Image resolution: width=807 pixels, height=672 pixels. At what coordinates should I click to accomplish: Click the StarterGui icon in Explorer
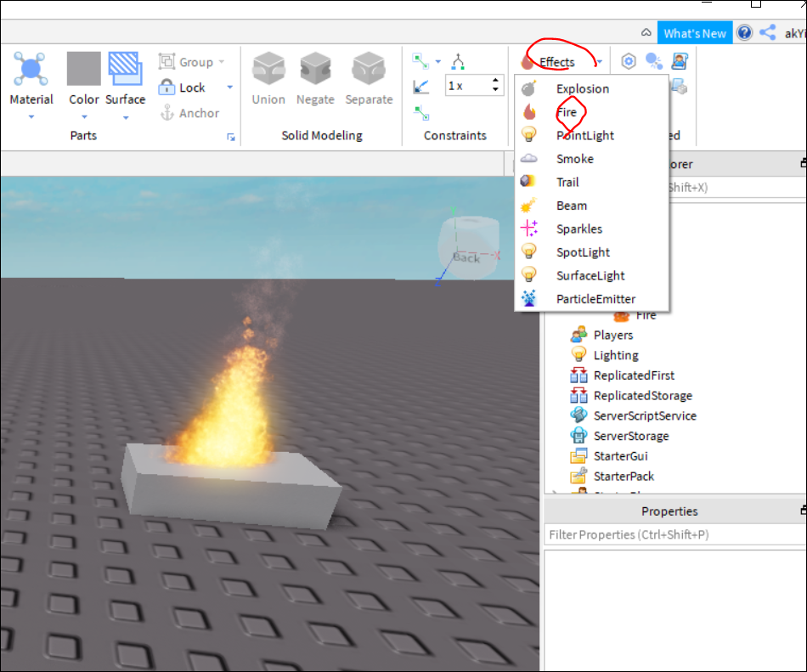tap(578, 455)
